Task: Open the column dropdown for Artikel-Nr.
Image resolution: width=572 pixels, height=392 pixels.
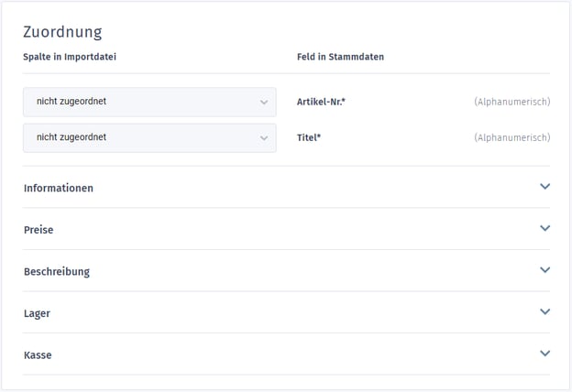Action: tap(148, 103)
